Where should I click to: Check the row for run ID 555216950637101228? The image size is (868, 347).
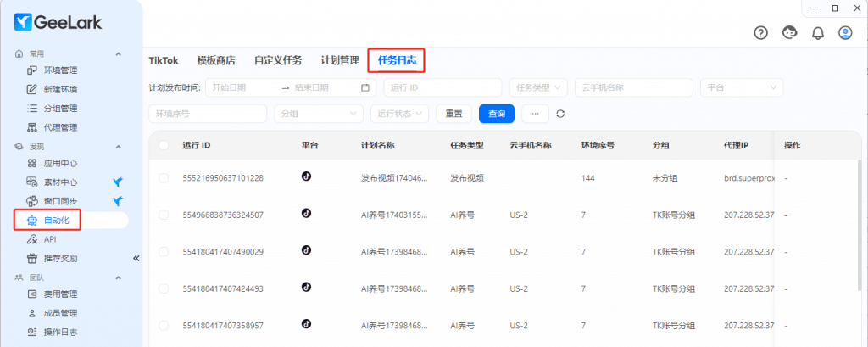coord(164,177)
